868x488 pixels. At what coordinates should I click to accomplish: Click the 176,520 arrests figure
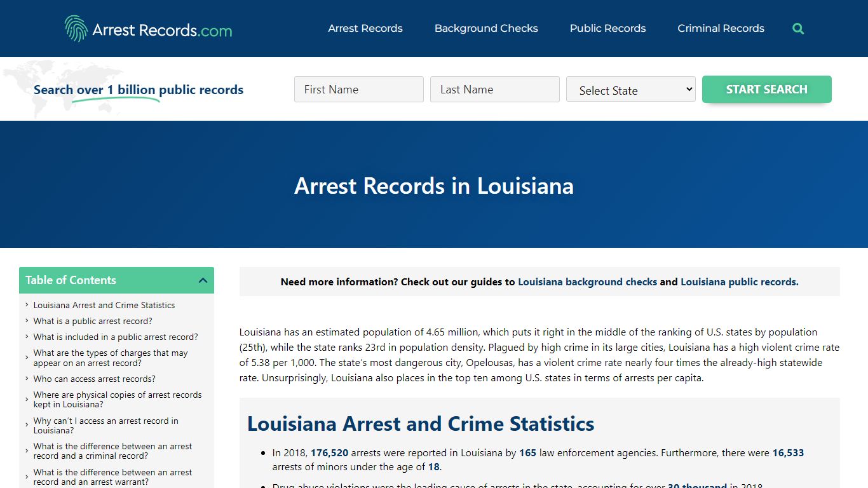click(x=329, y=453)
